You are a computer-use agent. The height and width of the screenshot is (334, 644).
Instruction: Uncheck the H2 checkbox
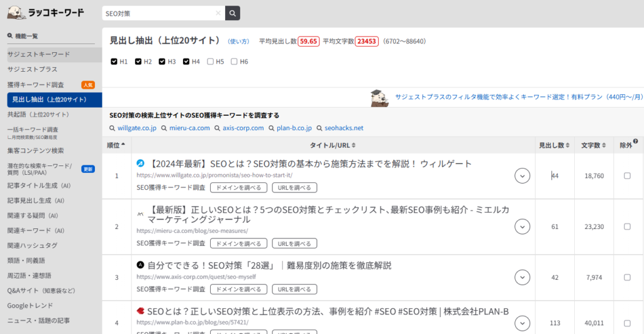coord(138,62)
